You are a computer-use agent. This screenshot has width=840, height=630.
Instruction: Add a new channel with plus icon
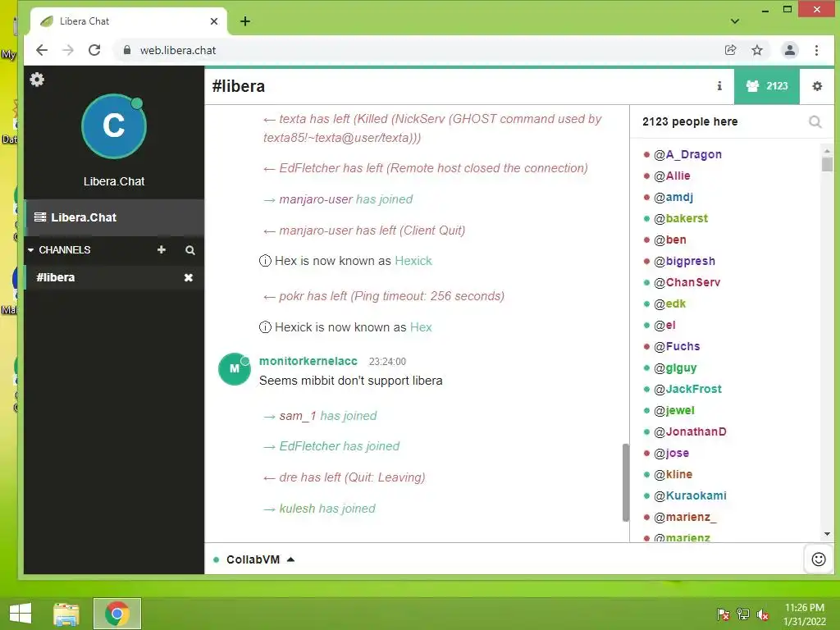(x=162, y=249)
